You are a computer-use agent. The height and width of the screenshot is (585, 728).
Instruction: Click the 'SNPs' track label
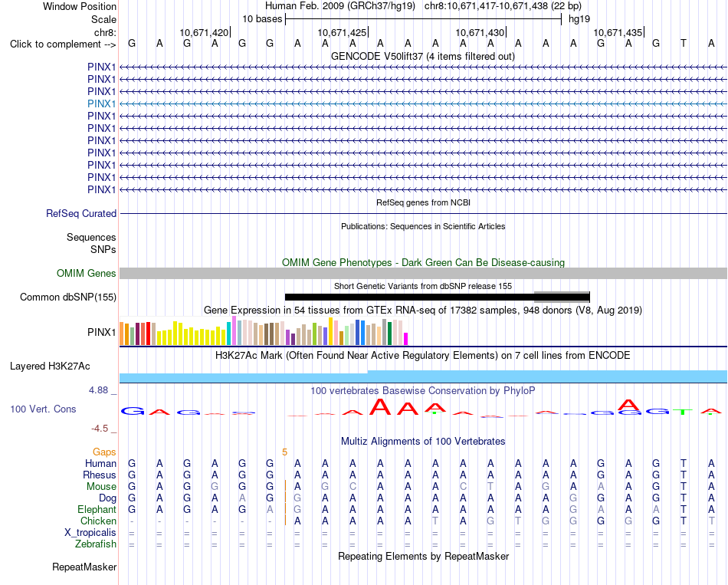pyautogui.click(x=103, y=249)
